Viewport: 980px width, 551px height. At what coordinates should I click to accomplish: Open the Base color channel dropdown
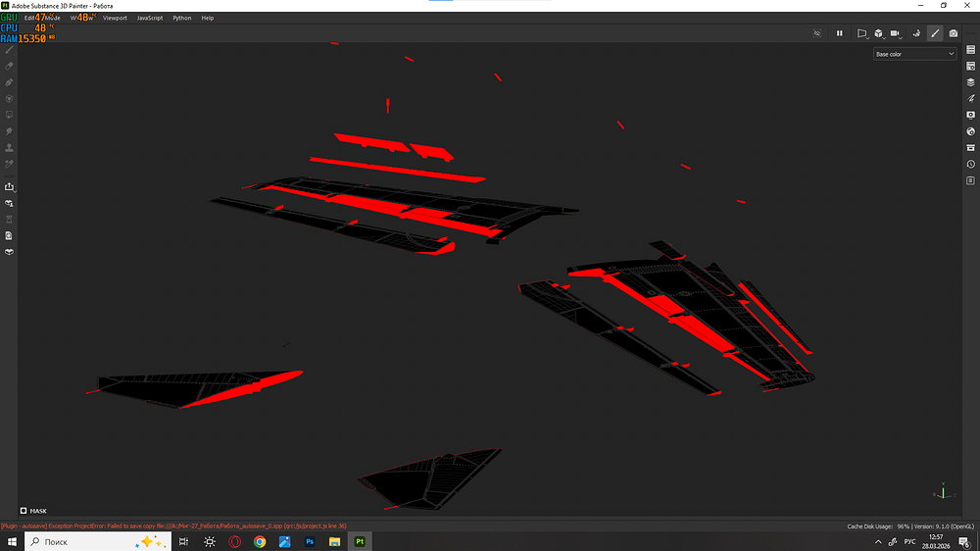(914, 54)
